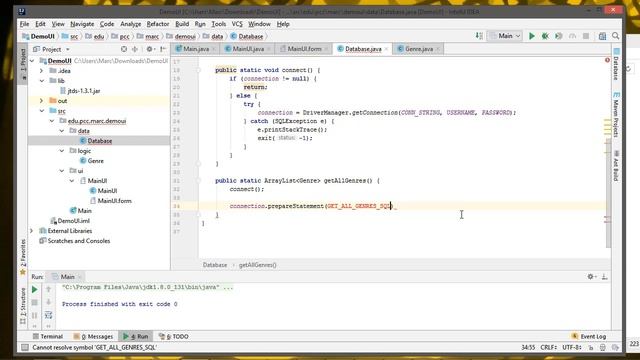Viewport: 640px width, 360px height.
Task: Open Ant Build tool window
Action: pos(616,166)
